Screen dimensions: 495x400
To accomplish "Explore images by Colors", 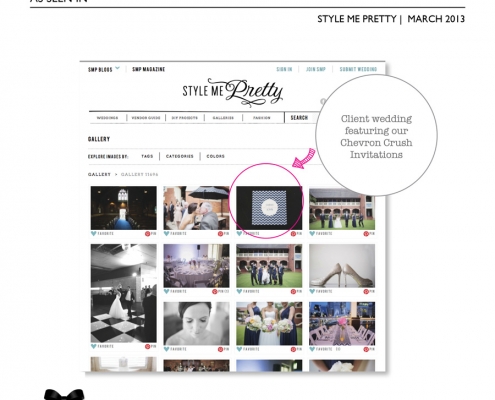I will click(215, 156).
